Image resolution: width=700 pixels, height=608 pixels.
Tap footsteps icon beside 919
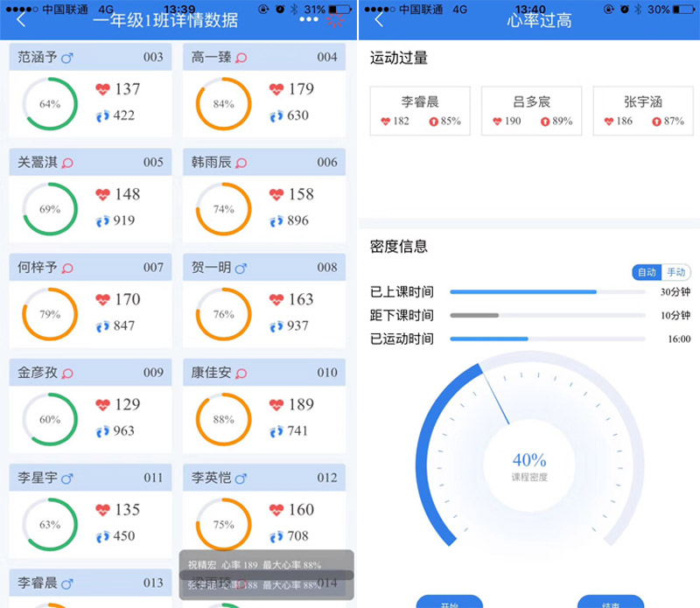click(102, 221)
